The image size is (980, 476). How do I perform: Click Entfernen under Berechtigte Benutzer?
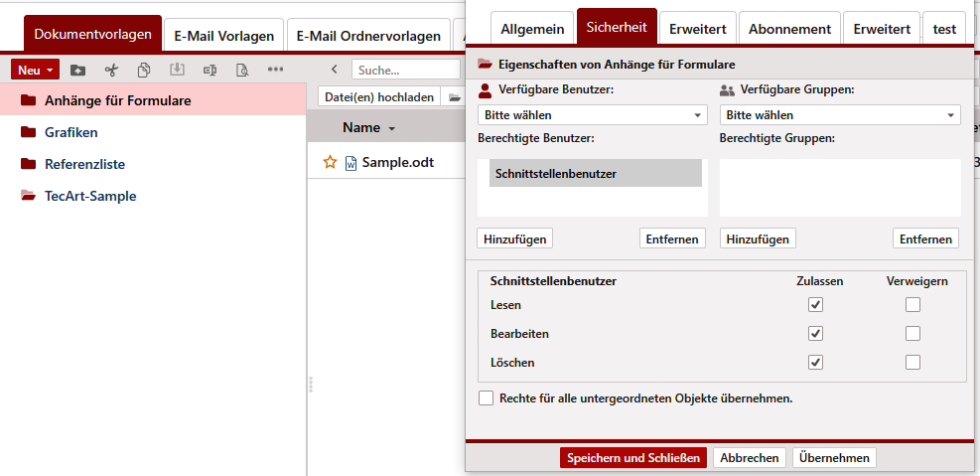point(671,238)
